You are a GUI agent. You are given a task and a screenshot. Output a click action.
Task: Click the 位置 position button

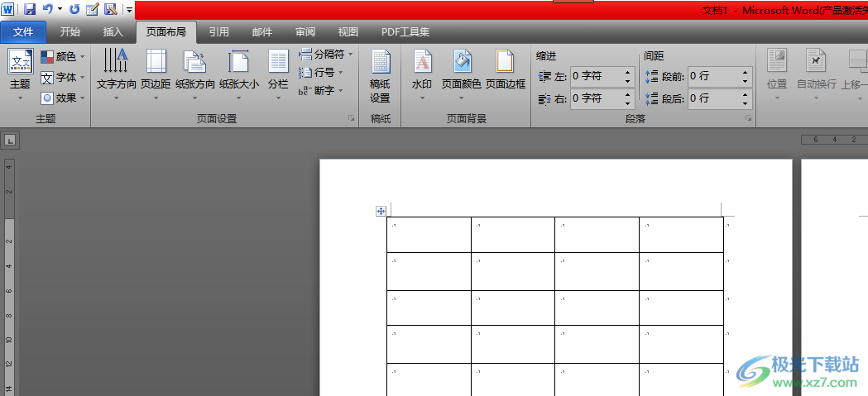pyautogui.click(x=777, y=74)
